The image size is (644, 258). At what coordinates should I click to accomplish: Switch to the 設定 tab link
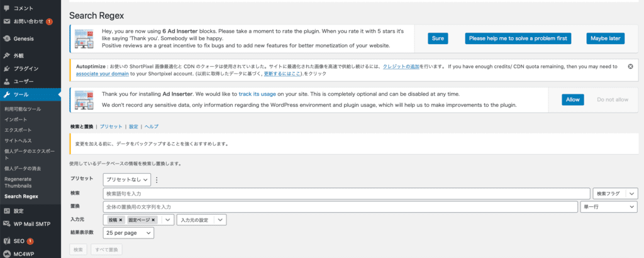(133, 126)
